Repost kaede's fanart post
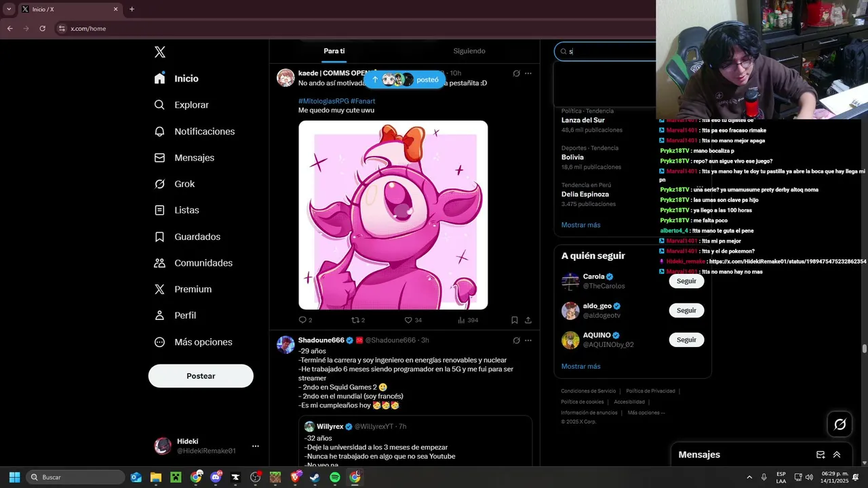868x488 pixels. tap(358, 320)
